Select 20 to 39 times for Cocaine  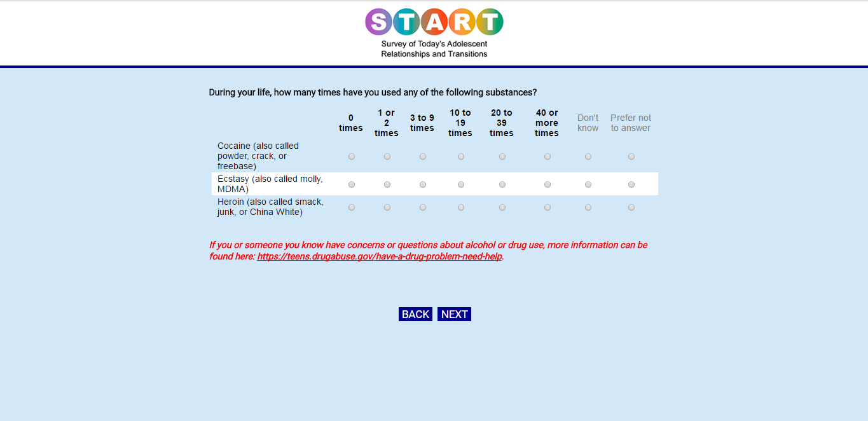click(x=502, y=156)
